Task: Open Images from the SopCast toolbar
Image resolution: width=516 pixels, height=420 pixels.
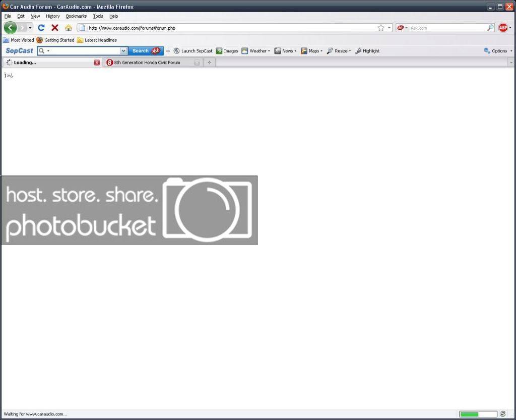Action: [227, 51]
